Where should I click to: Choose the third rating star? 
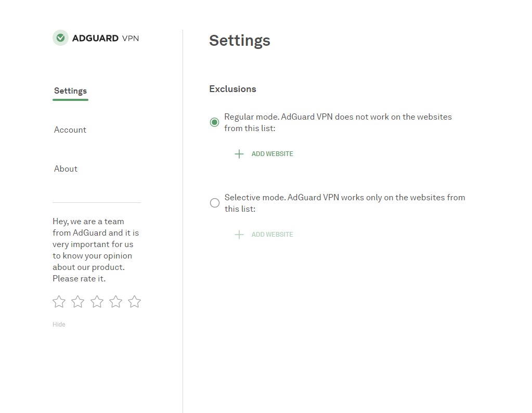(x=97, y=302)
